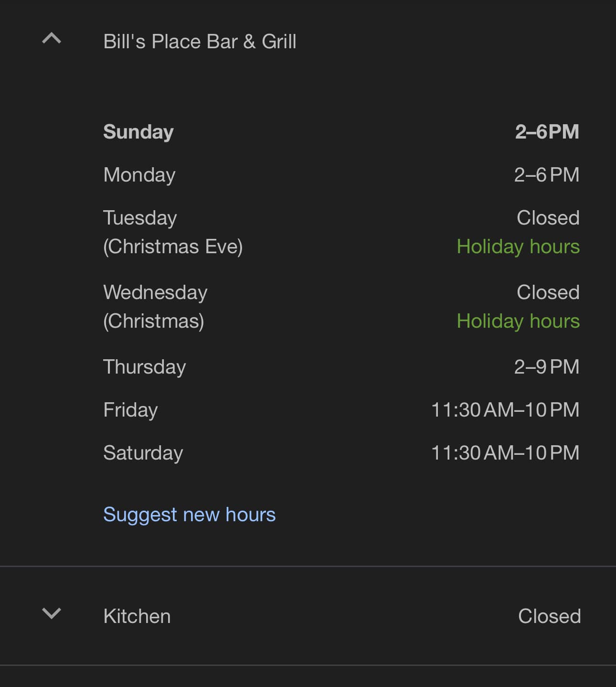Select the Saturday row
616x687 pixels.
[x=341, y=453]
